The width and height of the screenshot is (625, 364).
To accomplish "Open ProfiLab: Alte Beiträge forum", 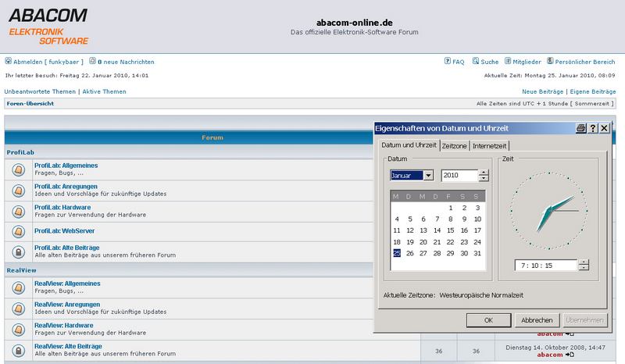I will pyautogui.click(x=67, y=248).
